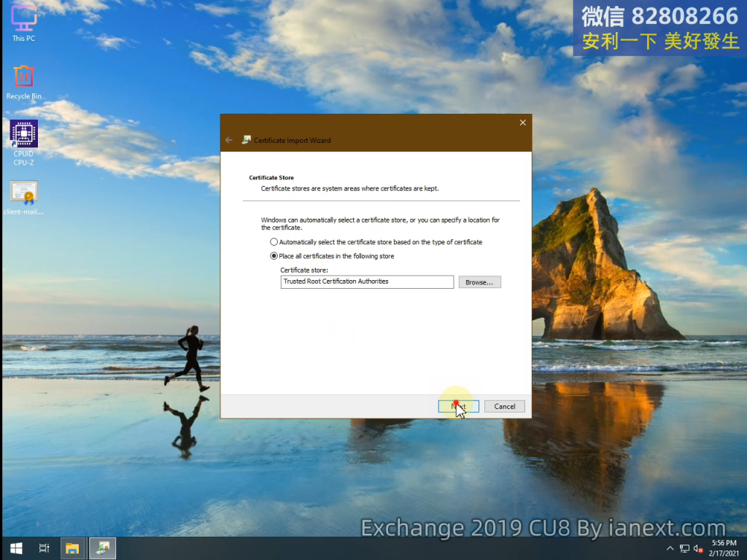Click the Next button

458,406
